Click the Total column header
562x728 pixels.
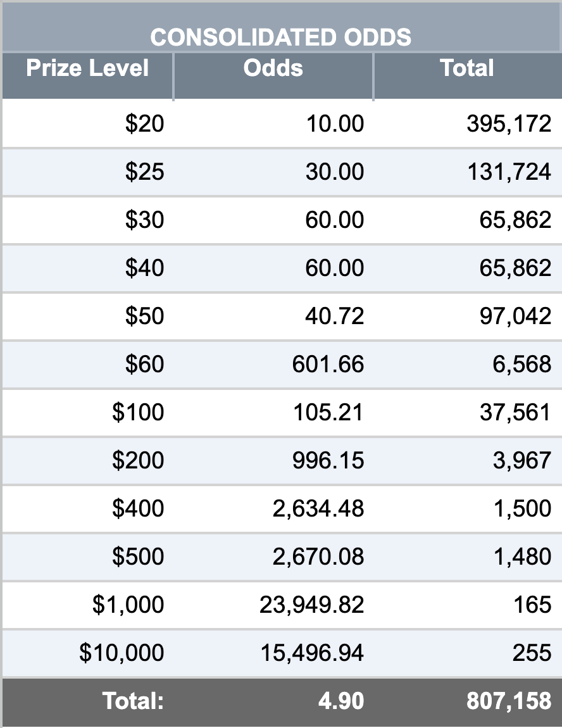[466, 68]
